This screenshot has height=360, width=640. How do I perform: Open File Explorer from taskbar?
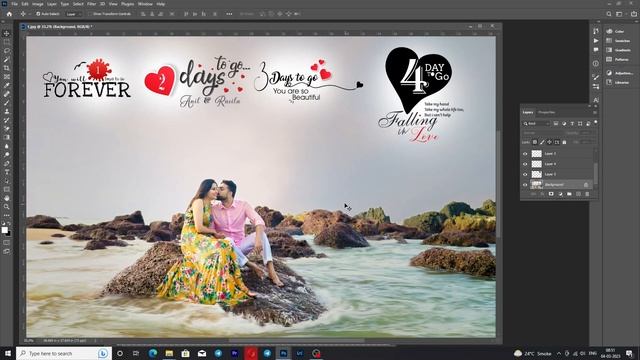click(x=169, y=353)
